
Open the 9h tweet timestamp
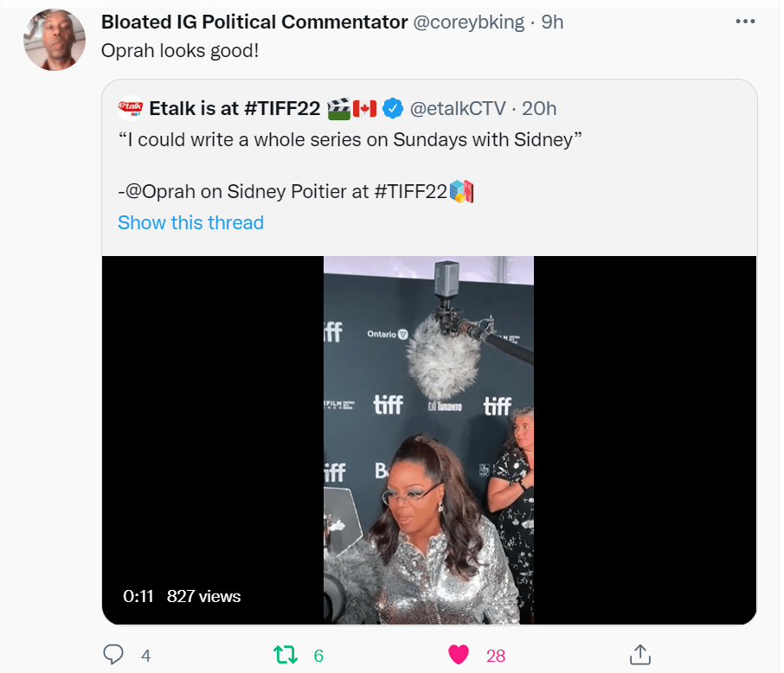point(552,22)
